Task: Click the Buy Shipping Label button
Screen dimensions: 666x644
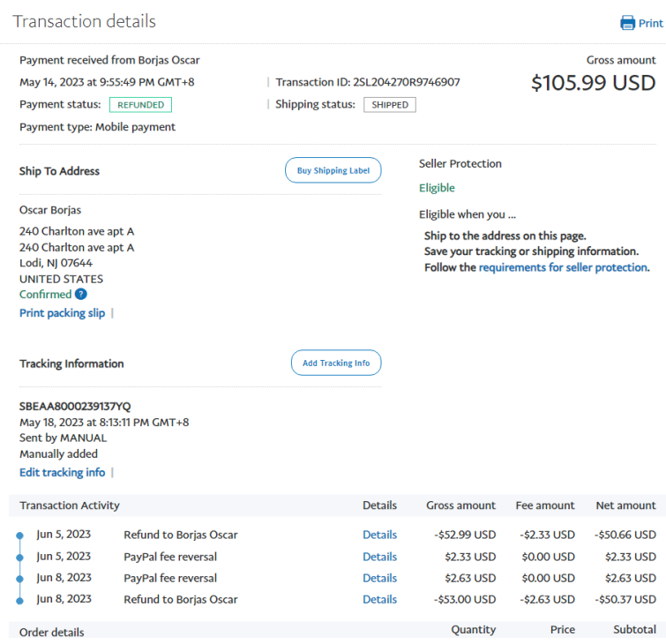Action: [x=333, y=170]
